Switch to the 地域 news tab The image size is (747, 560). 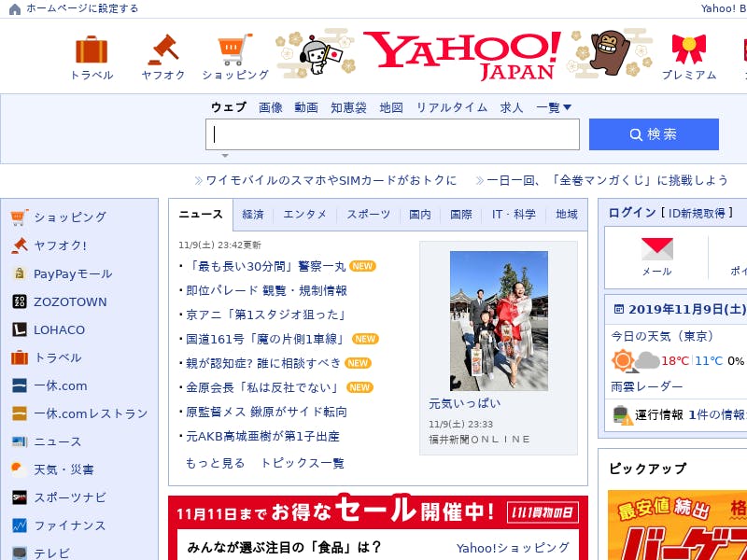pyautogui.click(x=567, y=215)
